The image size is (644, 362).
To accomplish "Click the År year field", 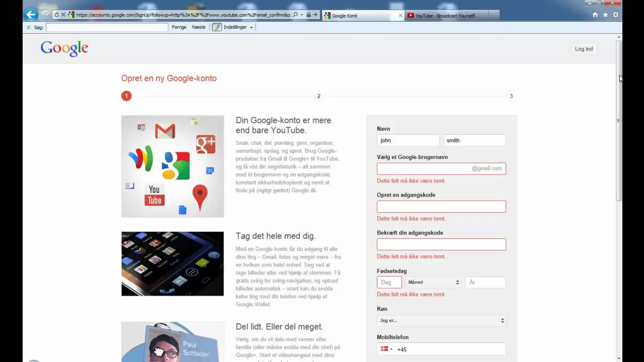I will (486, 282).
